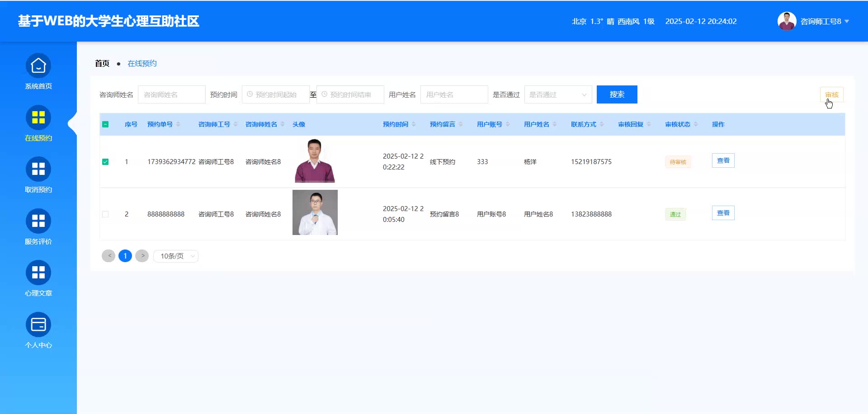Open the 系统首页 home icon
Viewport: 868px width, 414px height.
38,66
